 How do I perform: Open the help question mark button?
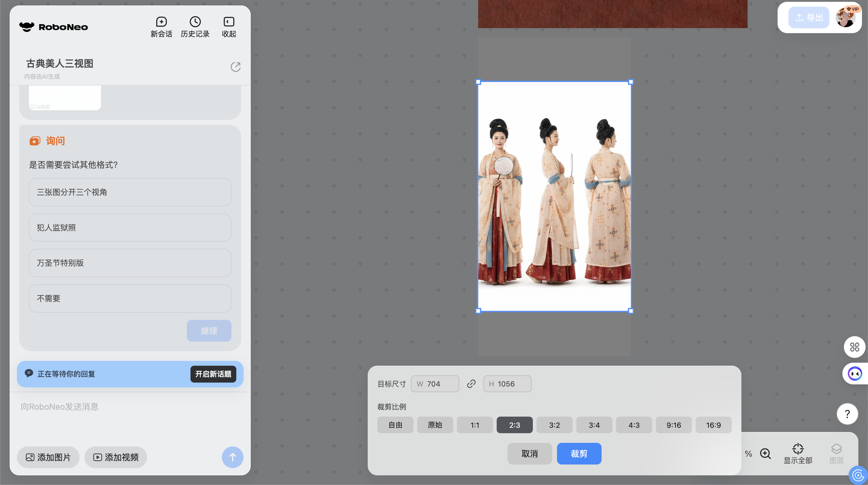(847, 414)
